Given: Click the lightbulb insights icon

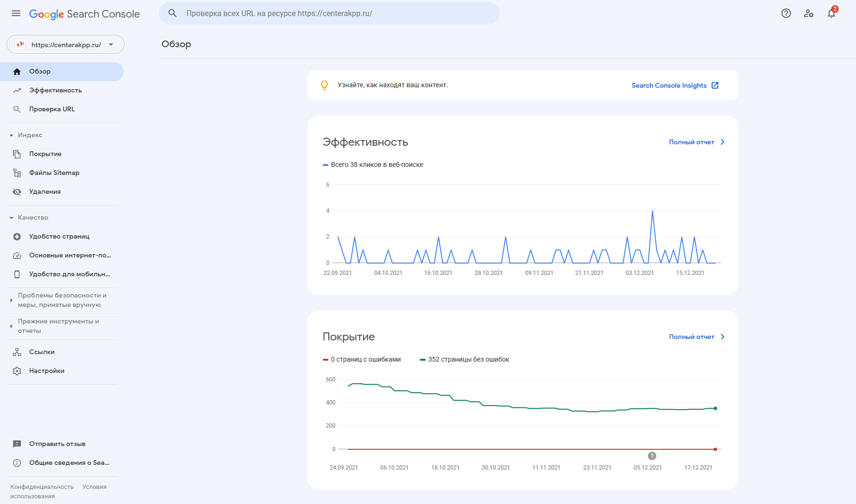Looking at the screenshot, I should 324,85.
